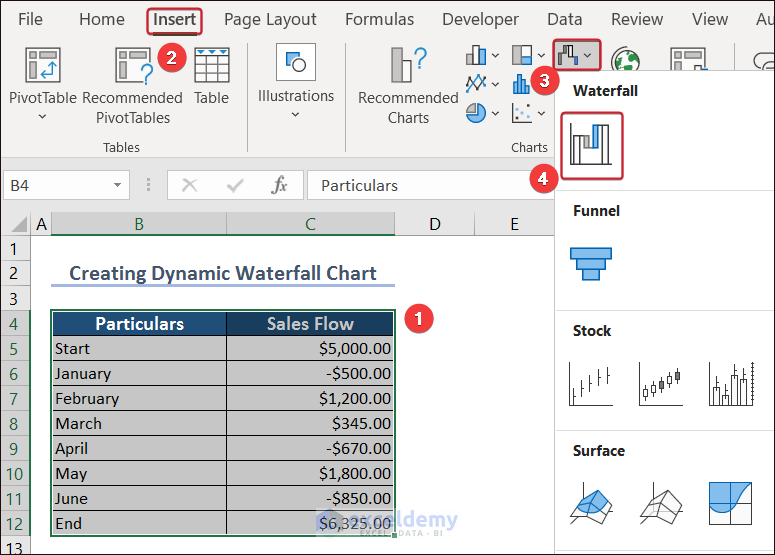The width and height of the screenshot is (775, 555).
Task: Expand the Name Box dropdown arrow
Action: click(118, 186)
